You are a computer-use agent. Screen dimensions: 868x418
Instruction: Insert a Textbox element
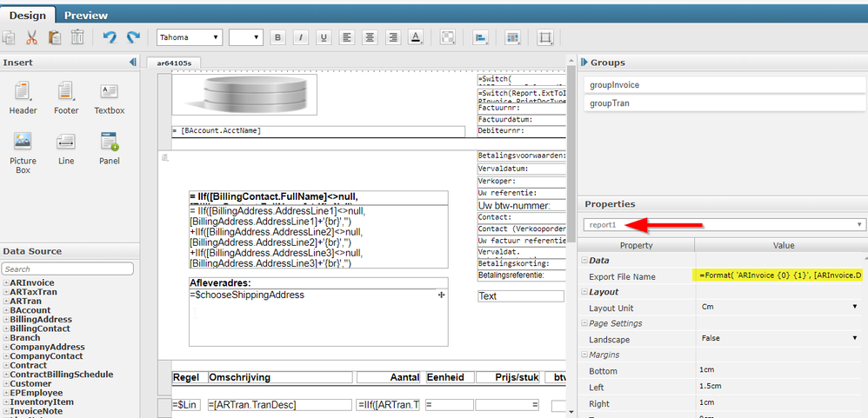(109, 98)
